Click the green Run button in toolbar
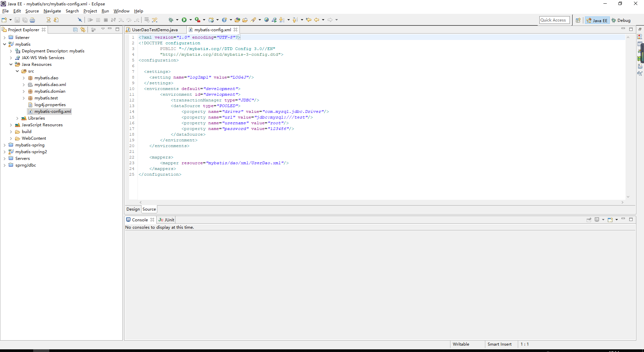Screen dimensions: 644x352 point(184,20)
